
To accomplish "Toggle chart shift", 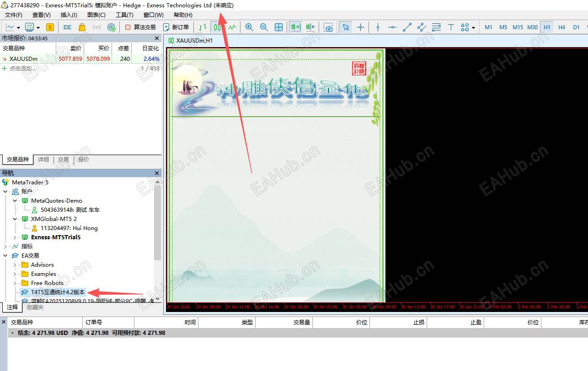I will coord(310,27).
